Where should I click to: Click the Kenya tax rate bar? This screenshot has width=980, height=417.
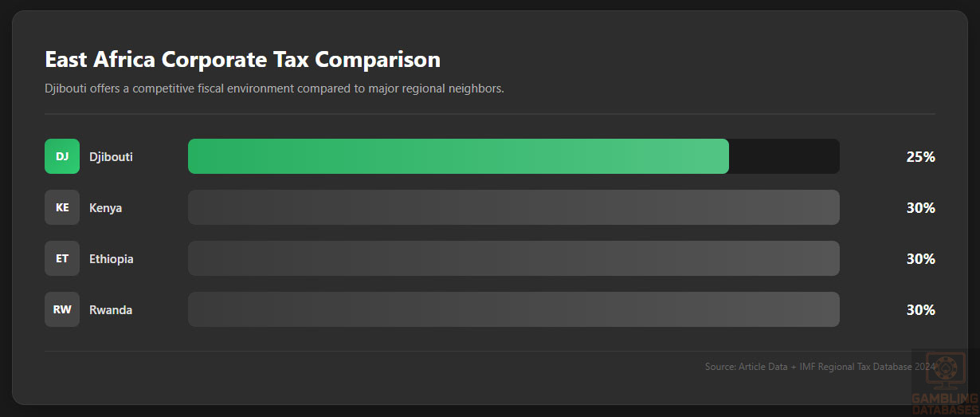[513, 207]
